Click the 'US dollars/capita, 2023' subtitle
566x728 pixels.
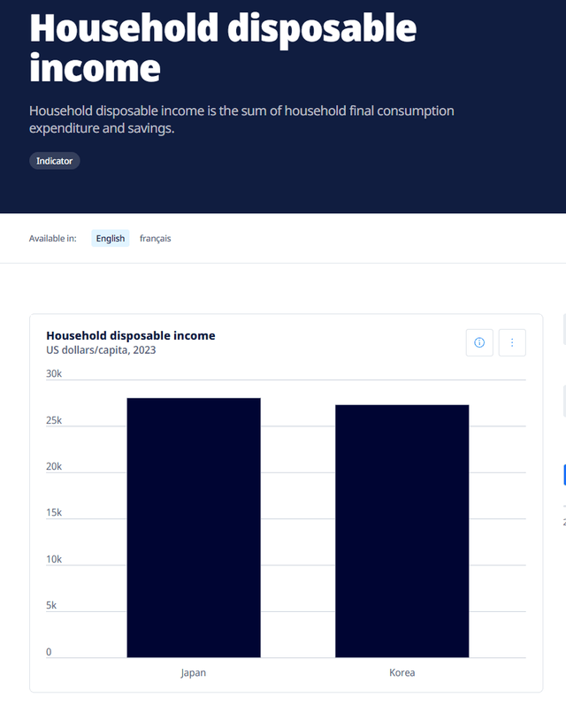click(x=101, y=350)
